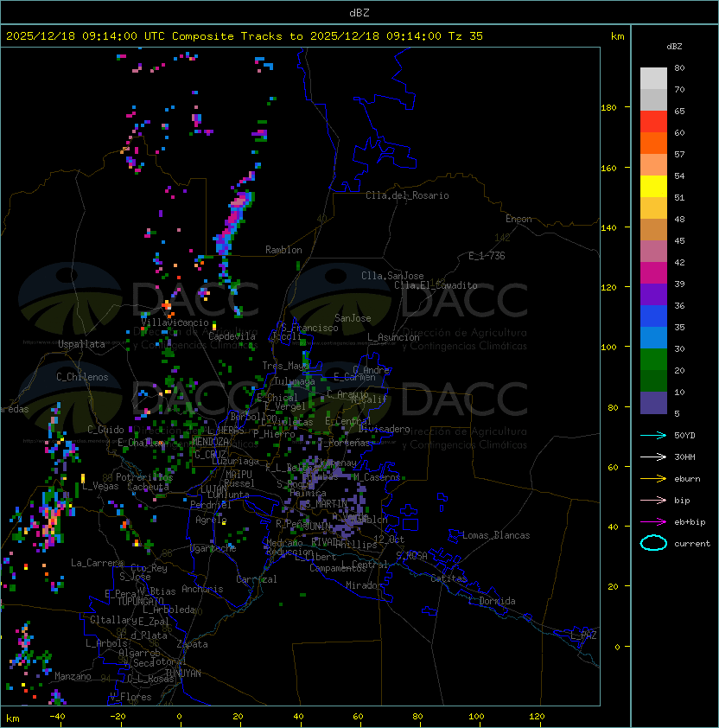Click the '180' tick on the vertical km axis
Screen dimensions: 719x728
608,108
